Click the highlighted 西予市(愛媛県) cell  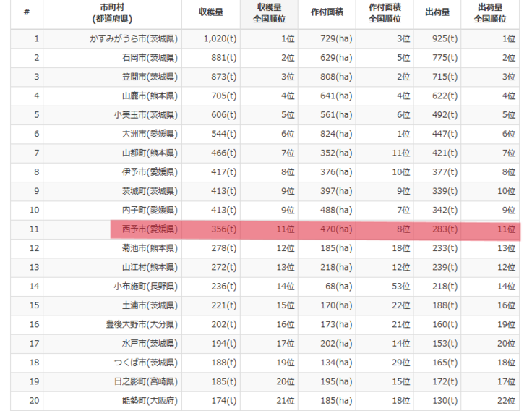pyautogui.click(x=150, y=229)
